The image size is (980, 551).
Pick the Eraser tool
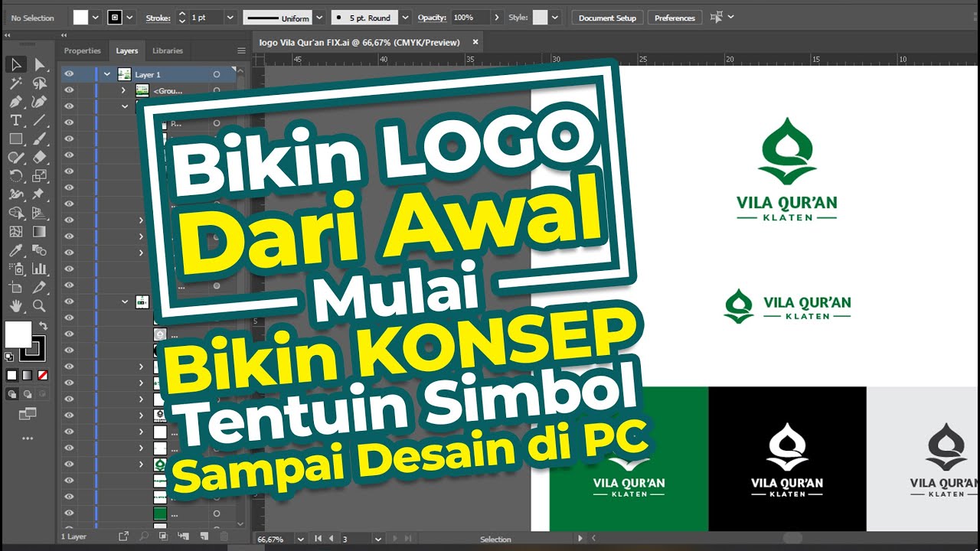point(39,157)
